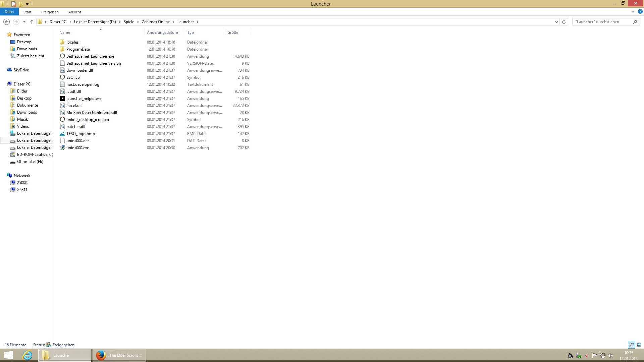Open the address bar history dropdown
Viewport: 644px width, 362px height.
tap(556, 22)
